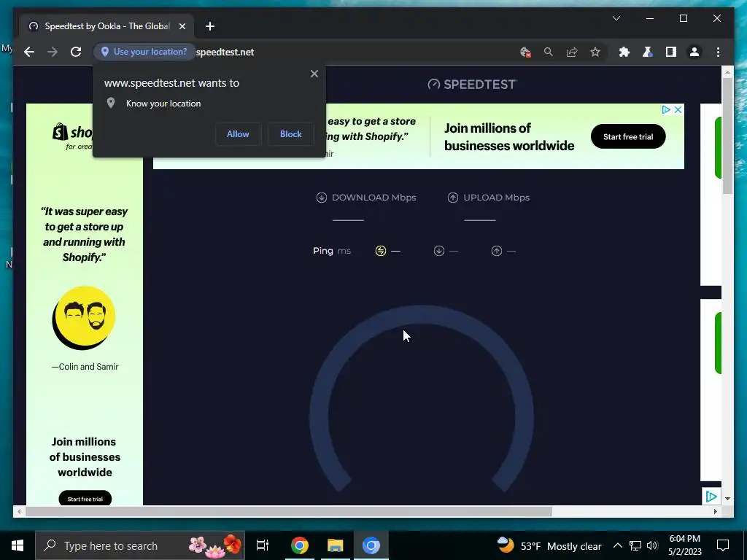Open the Windows Start menu

18,545
